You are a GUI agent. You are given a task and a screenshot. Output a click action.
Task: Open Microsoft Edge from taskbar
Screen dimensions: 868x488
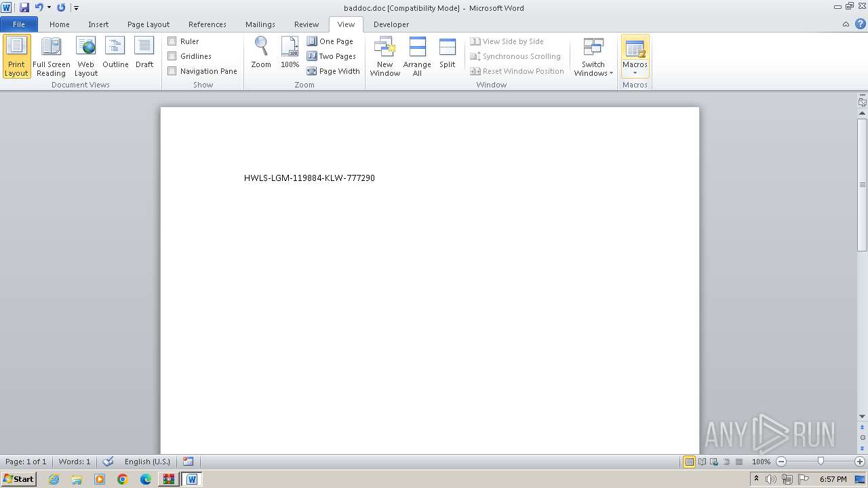coord(146,479)
